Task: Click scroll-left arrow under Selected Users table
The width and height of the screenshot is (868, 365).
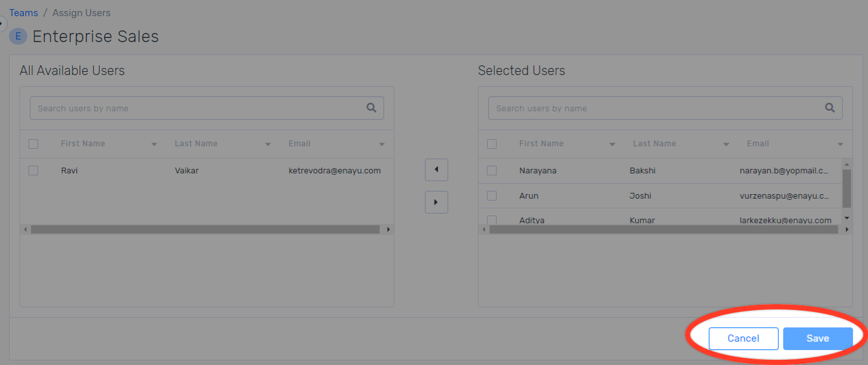Action: [x=484, y=229]
